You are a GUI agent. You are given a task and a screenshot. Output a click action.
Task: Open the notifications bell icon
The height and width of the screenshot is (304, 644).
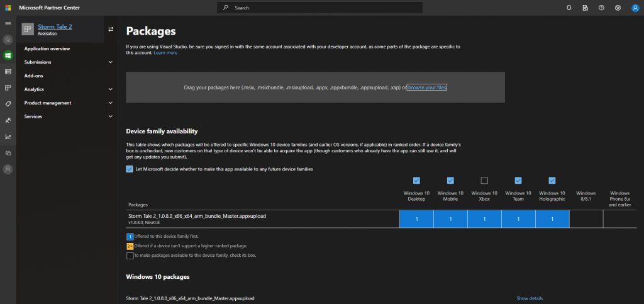(569, 8)
